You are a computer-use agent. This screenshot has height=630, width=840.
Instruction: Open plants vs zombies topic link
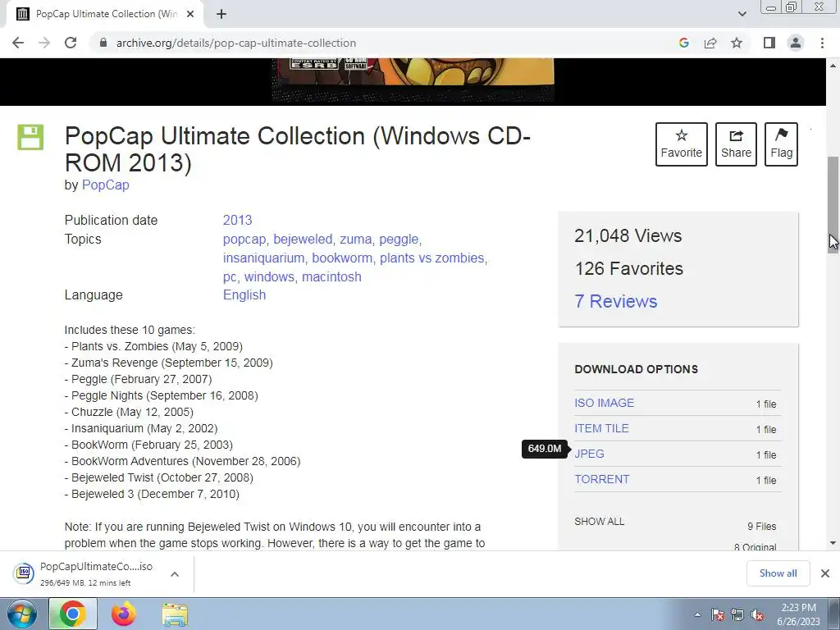point(431,258)
